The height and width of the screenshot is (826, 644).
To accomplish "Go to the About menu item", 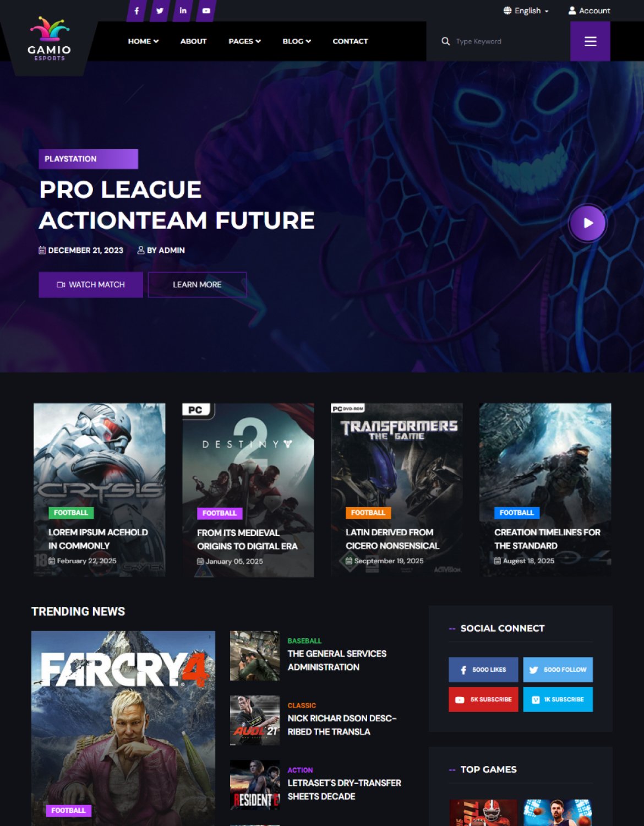I will pos(193,41).
